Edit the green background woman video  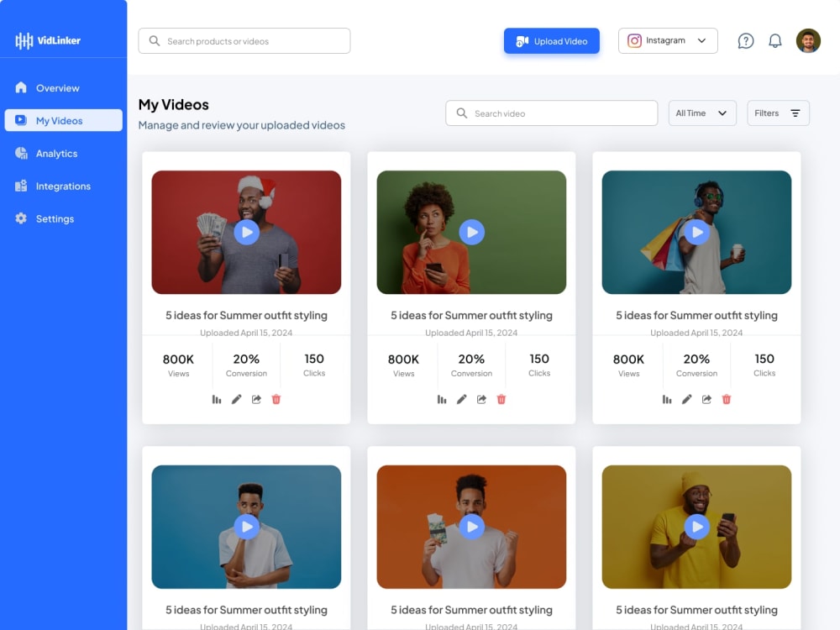[x=462, y=400]
